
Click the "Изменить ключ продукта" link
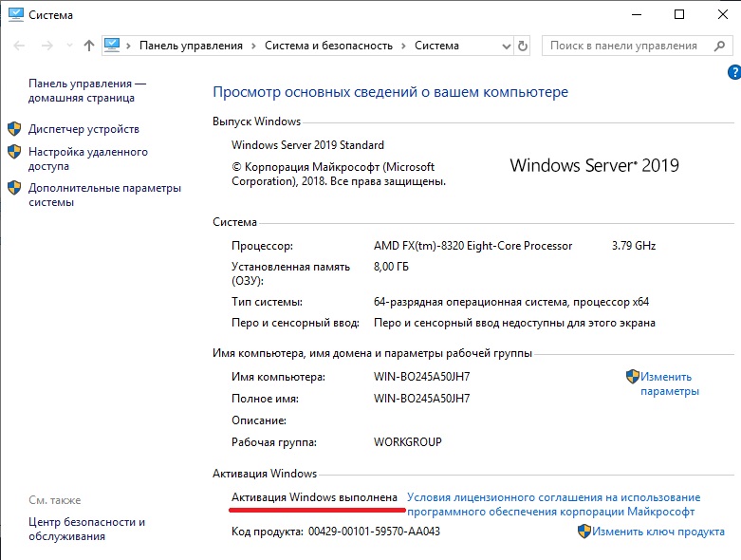click(660, 532)
